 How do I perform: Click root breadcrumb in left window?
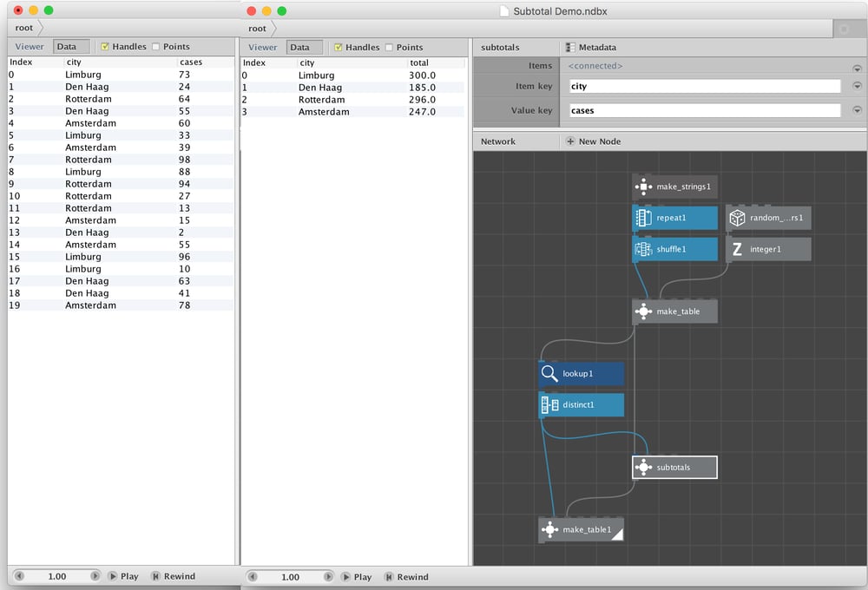23,28
